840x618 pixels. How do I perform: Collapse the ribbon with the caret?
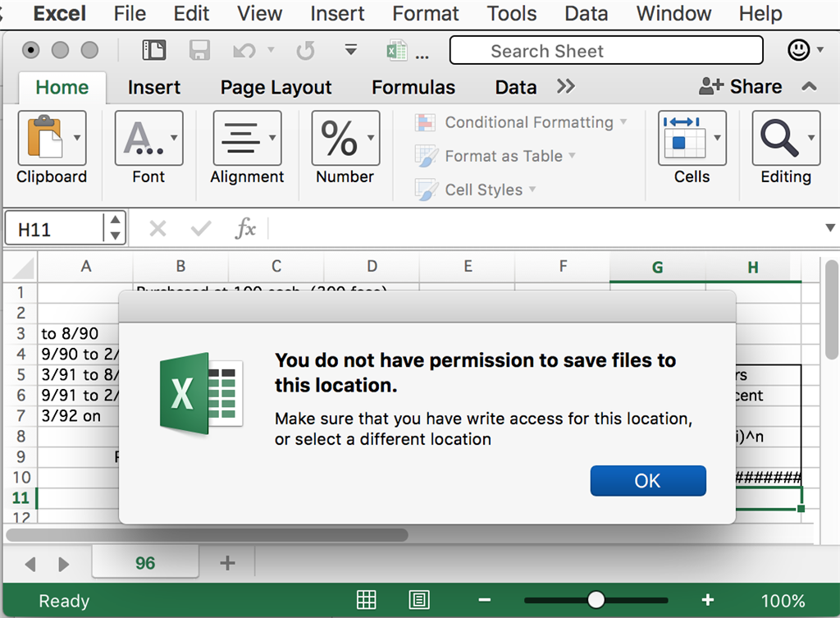809,86
